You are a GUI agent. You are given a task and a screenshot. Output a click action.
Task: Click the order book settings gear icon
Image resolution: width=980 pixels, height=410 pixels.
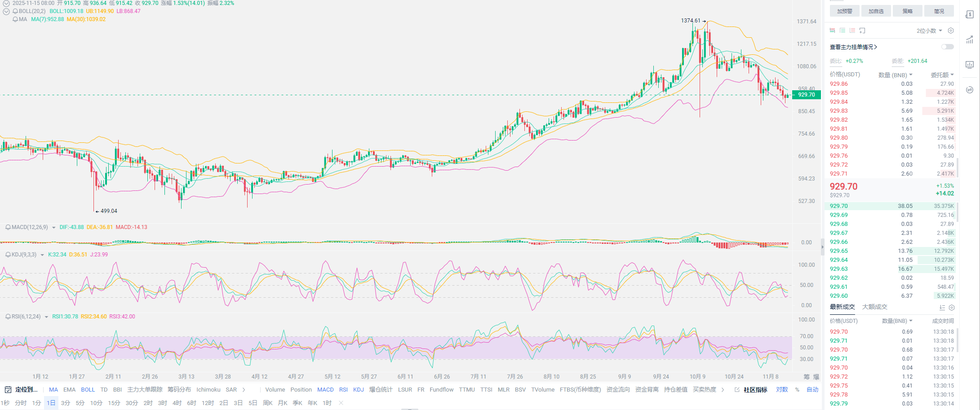click(x=951, y=31)
